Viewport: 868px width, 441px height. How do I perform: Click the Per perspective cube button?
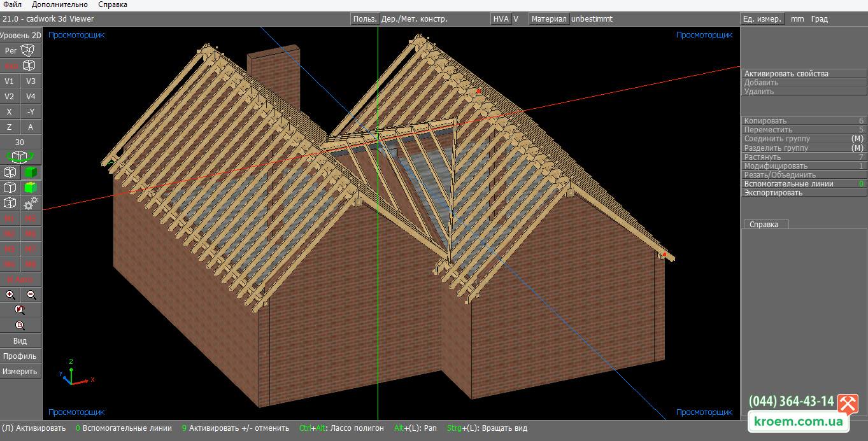pos(20,50)
